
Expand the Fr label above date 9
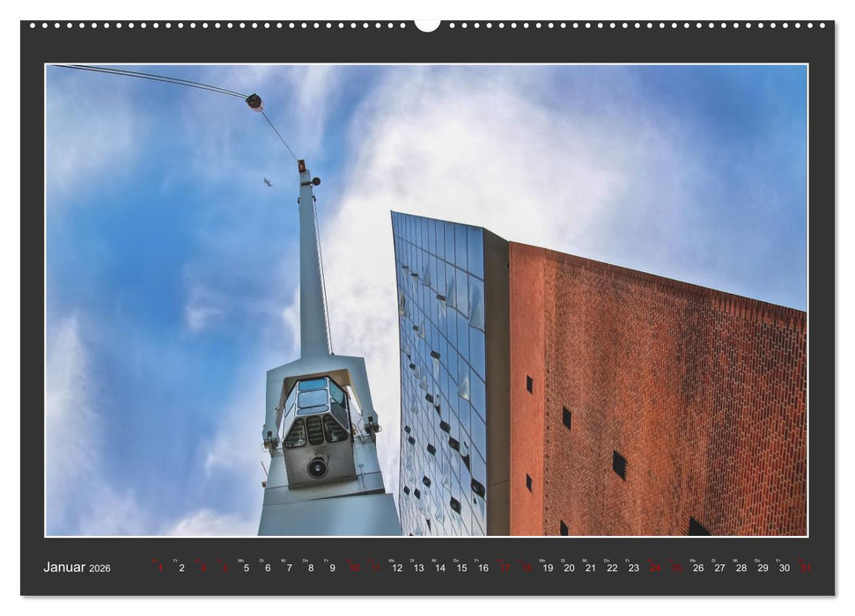click(x=326, y=560)
